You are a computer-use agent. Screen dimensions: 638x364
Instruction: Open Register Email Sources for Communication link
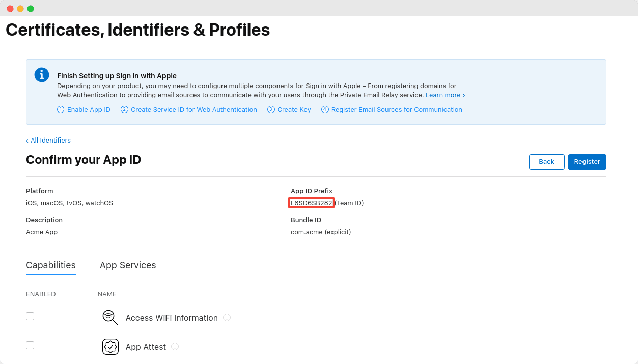(x=392, y=110)
